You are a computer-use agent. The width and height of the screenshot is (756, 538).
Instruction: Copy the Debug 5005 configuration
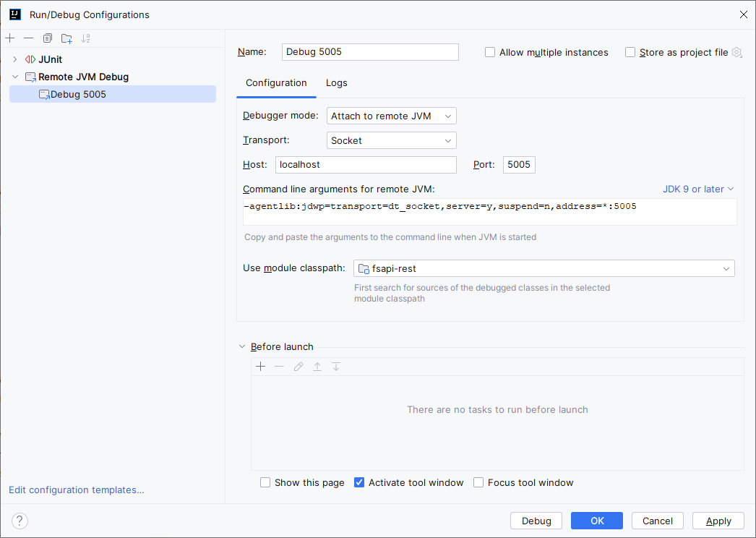click(x=47, y=38)
